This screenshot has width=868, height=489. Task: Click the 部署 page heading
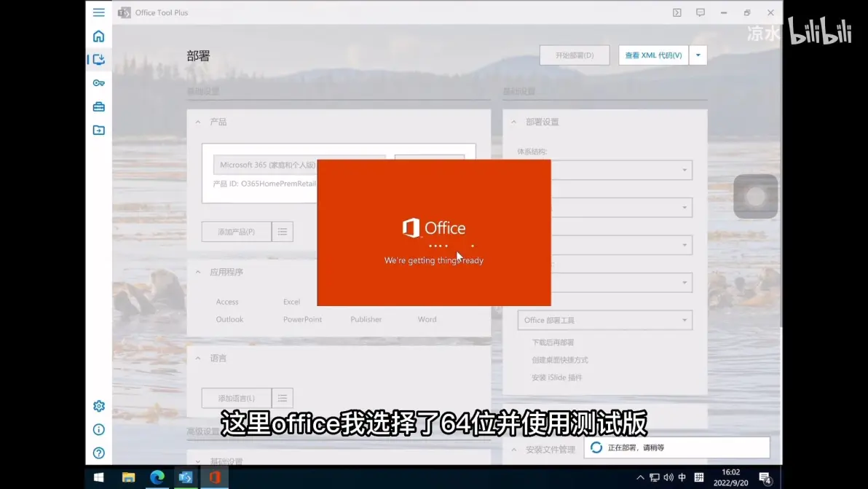coord(198,56)
